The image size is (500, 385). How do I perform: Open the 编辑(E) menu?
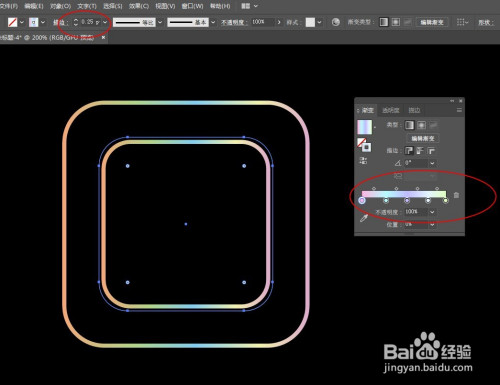(34, 6)
